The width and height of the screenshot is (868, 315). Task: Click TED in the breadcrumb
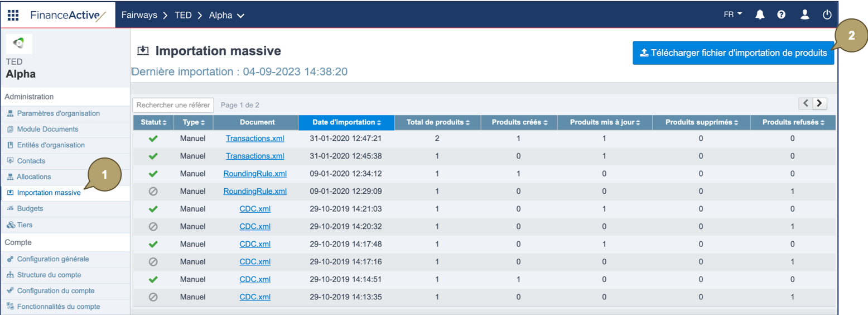pyautogui.click(x=183, y=16)
